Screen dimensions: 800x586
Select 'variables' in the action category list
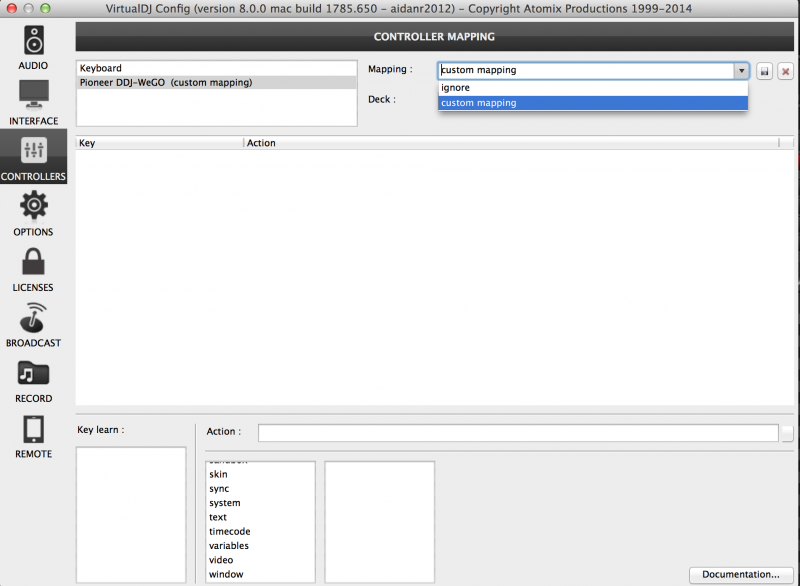[x=260, y=546]
